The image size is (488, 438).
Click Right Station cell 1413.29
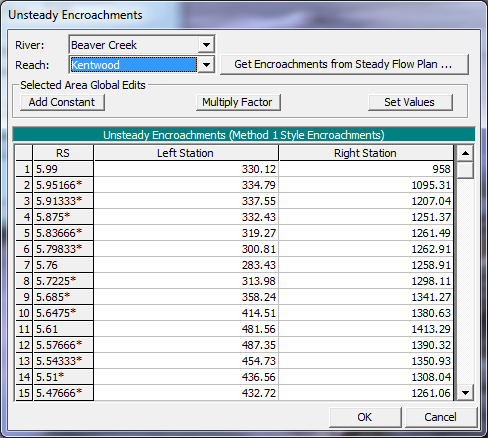(x=366, y=329)
